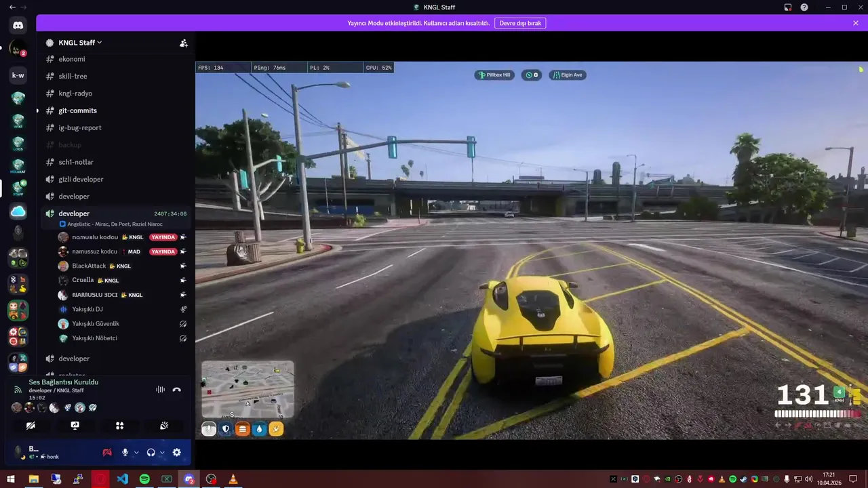868x488 pixels.
Task: Expand microphone input options arrow
Action: [136, 452]
